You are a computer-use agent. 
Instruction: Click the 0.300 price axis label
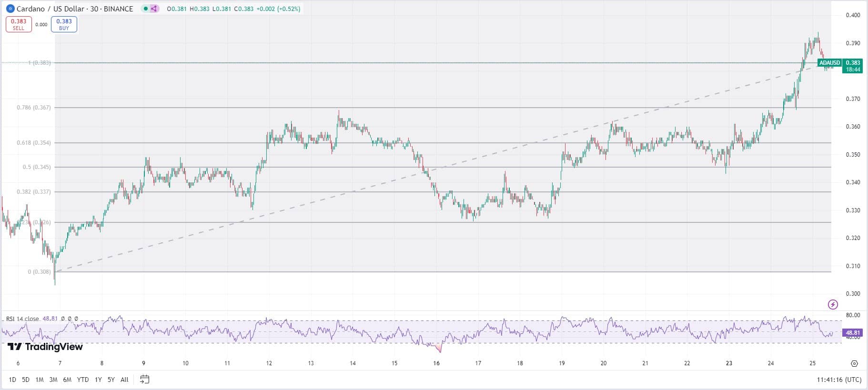(x=853, y=294)
